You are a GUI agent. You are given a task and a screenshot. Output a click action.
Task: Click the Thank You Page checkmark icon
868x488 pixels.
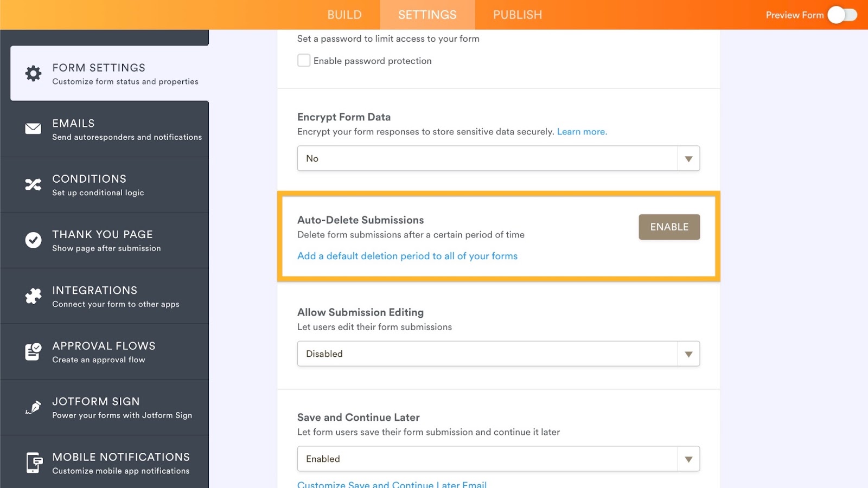33,240
